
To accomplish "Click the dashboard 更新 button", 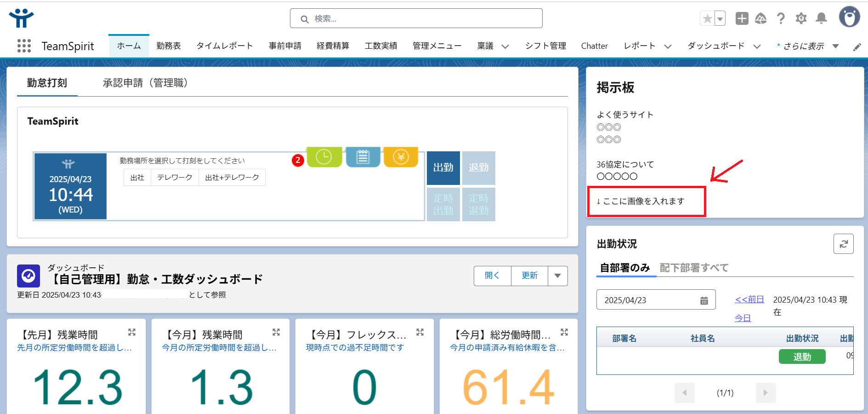I will point(529,276).
